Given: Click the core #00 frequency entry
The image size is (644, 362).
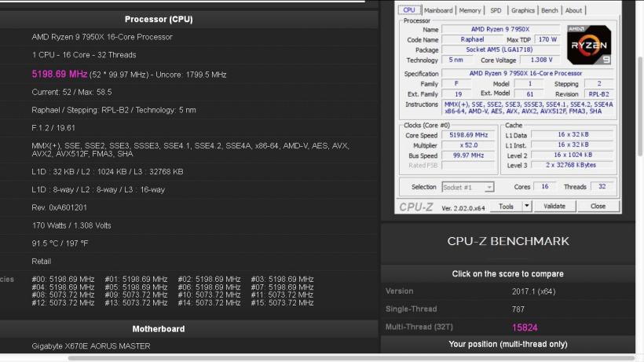Looking at the screenshot, I should (x=63, y=279).
